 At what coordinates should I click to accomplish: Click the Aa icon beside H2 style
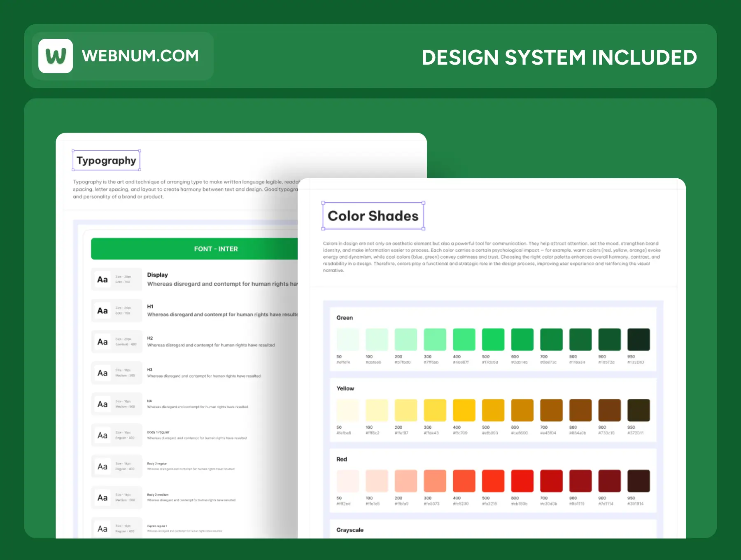pyautogui.click(x=103, y=342)
